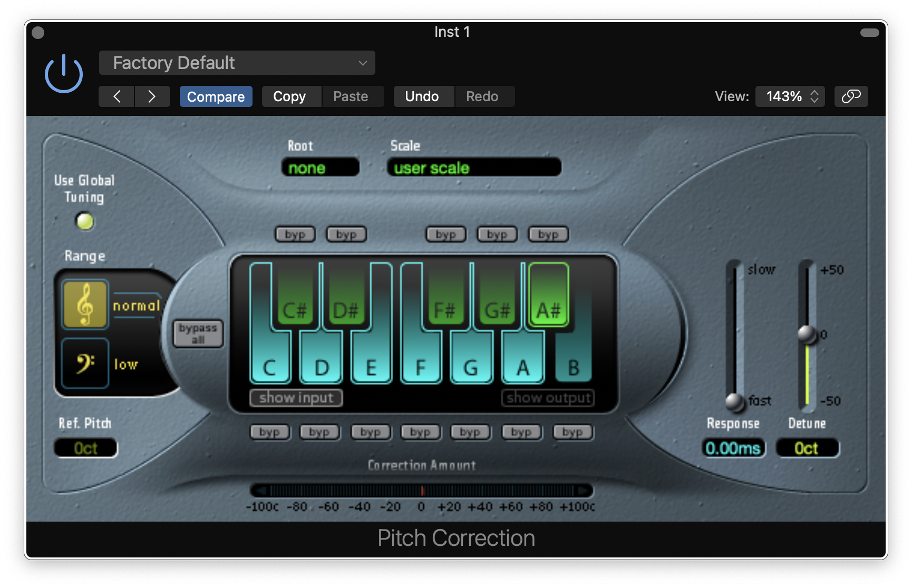Switch to show output mode
This screenshot has height=588, width=912.
pyautogui.click(x=548, y=398)
